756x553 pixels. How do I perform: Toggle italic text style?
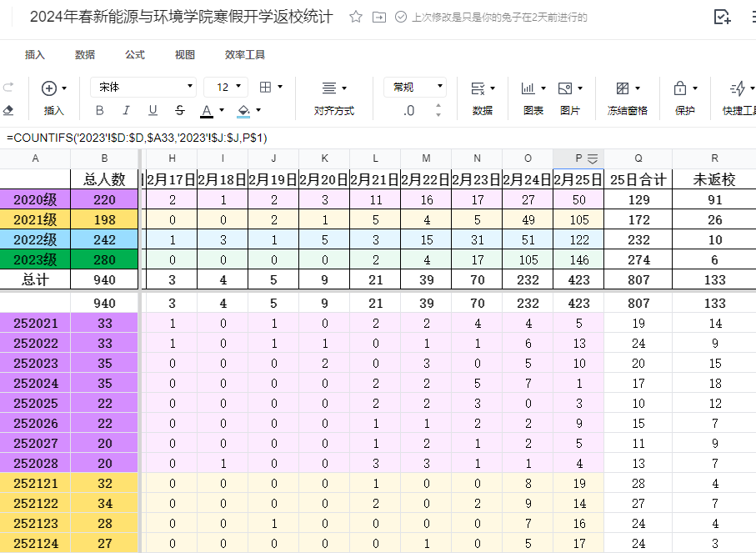point(127,110)
